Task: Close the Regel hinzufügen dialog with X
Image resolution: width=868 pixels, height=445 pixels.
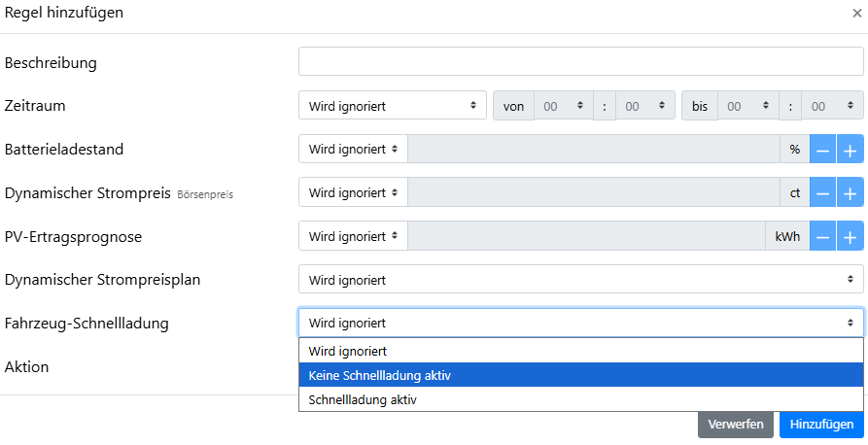Action: (856, 14)
